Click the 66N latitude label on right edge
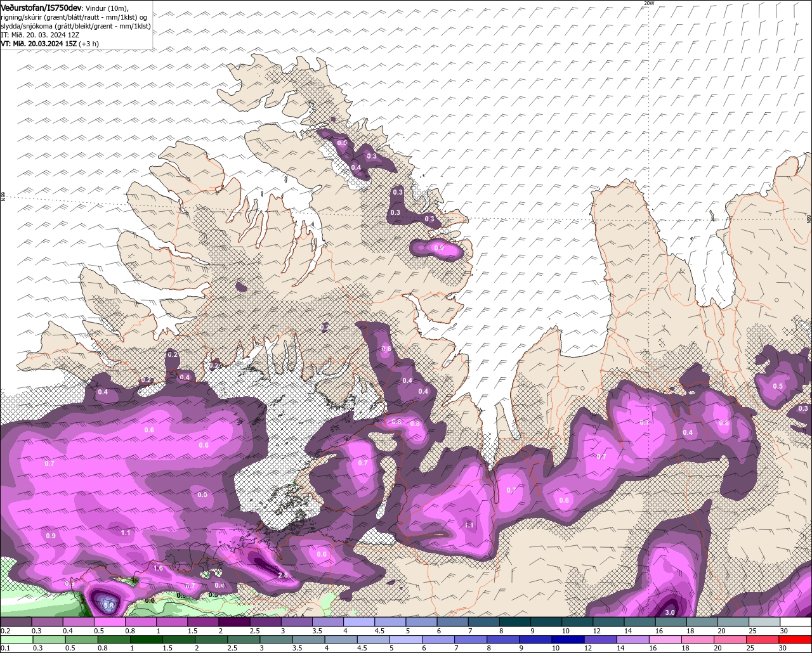812x653 pixels. [809, 219]
